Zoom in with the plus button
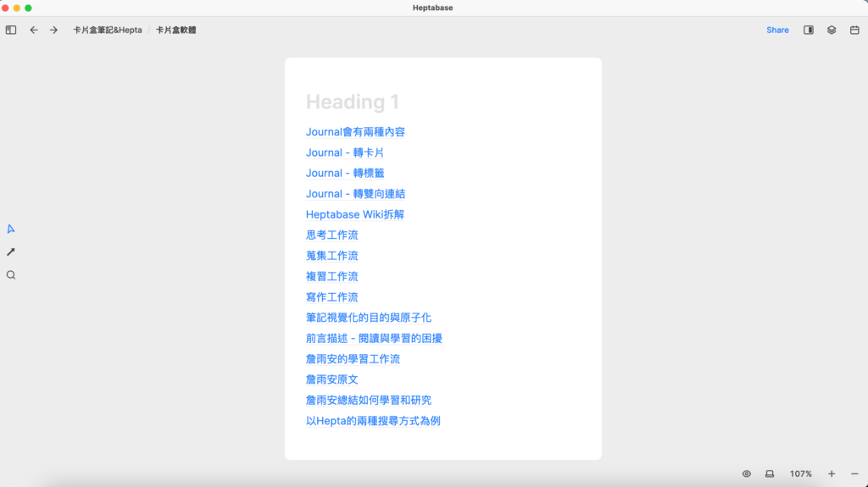This screenshot has height=487, width=868. tap(832, 473)
